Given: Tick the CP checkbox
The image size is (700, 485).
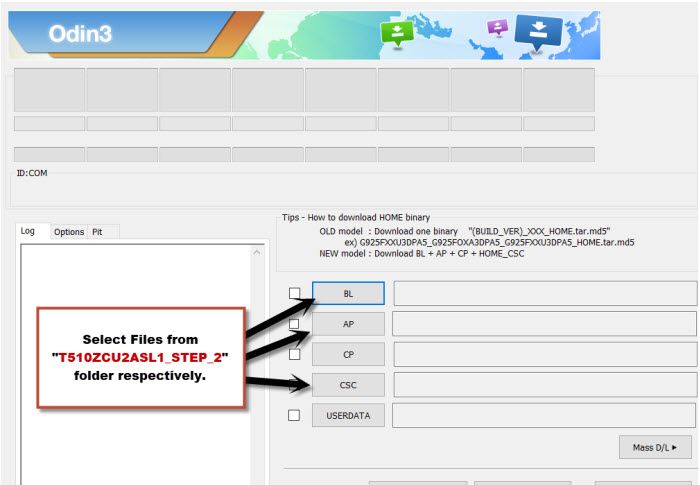Looking at the screenshot, I should [294, 354].
